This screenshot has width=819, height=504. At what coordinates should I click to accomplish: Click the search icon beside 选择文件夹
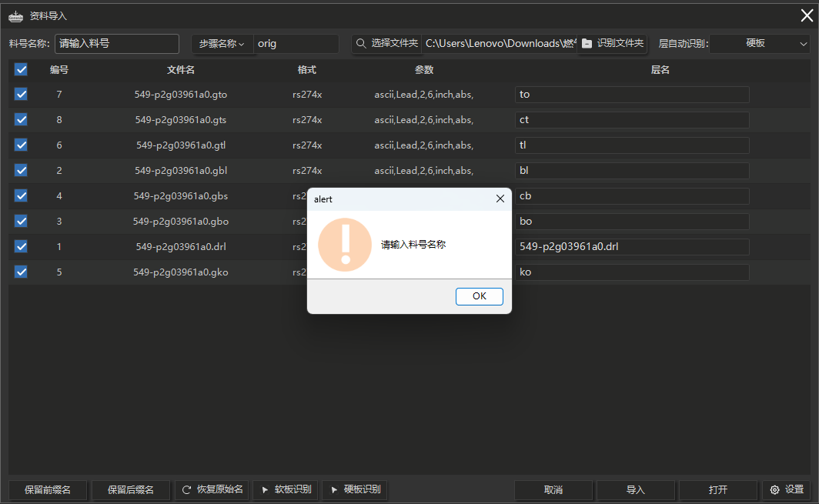click(361, 44)
